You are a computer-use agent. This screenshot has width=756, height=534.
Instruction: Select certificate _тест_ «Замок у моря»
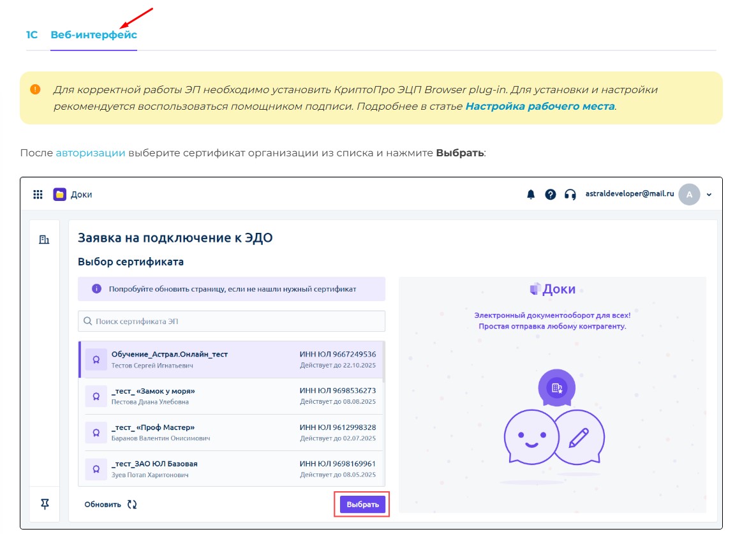click(x=231, y=396)
